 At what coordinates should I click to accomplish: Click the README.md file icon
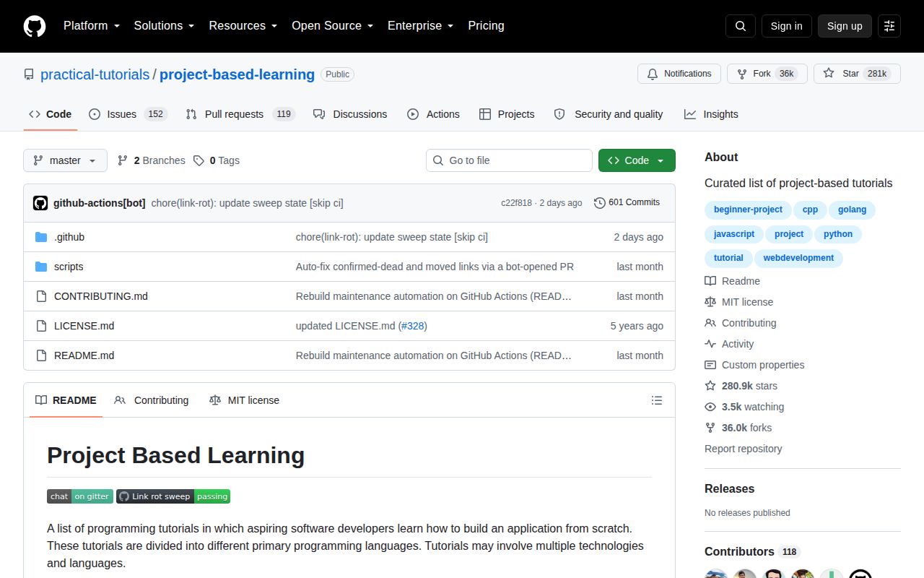pos(41,355)
